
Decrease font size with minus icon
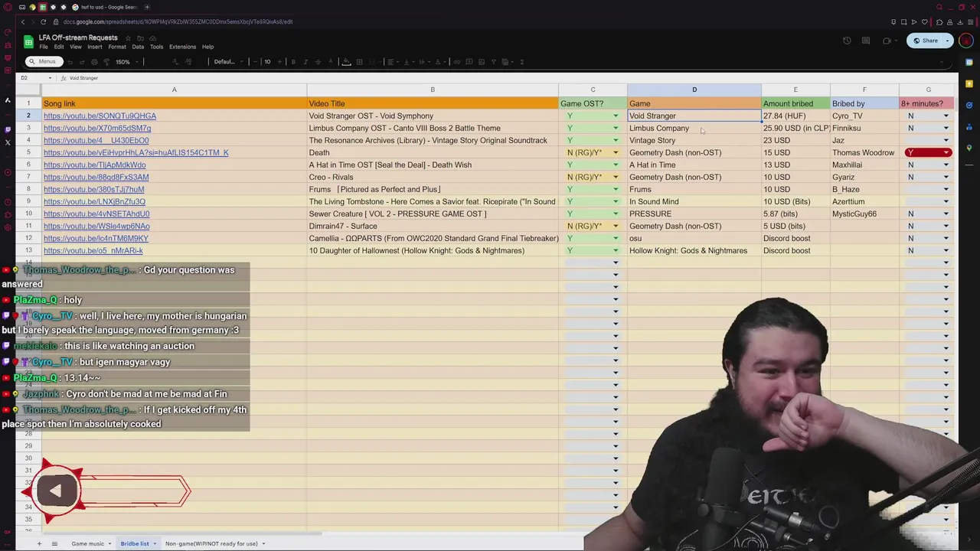click(x=255, y=61)
